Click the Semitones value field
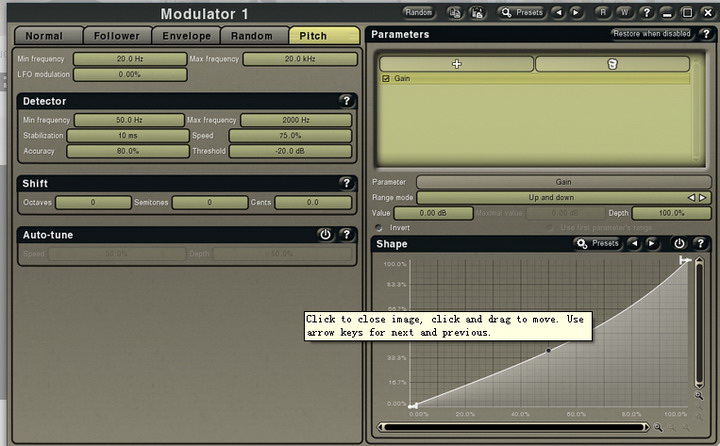720x446 pixels. tap(210, 203)
